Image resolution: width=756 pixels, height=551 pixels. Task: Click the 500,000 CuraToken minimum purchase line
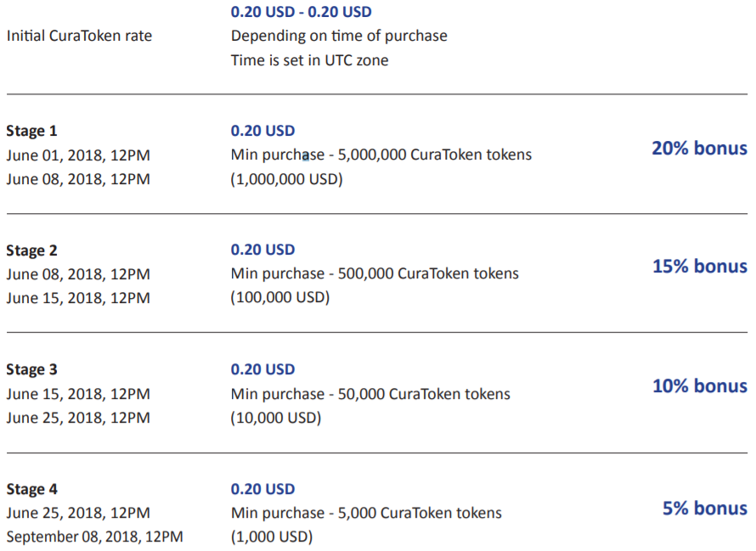coord(375,274)
